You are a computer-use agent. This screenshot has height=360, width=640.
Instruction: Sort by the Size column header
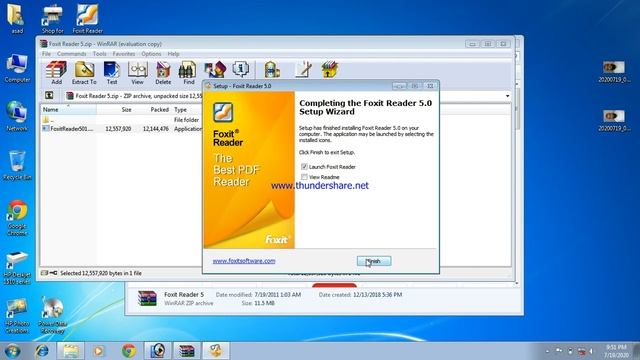pyautogui.click(x=115, y=109)
